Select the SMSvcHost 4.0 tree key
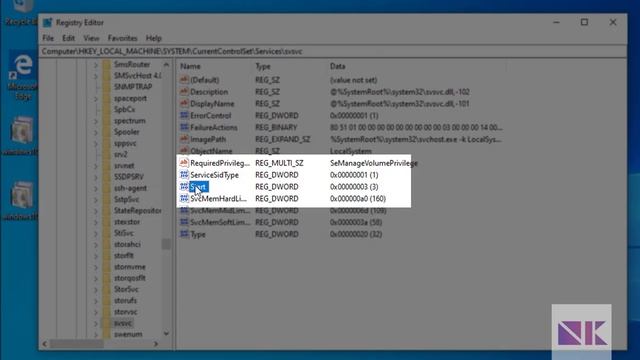Screen dimensions: 640x360 pos(137,76)
